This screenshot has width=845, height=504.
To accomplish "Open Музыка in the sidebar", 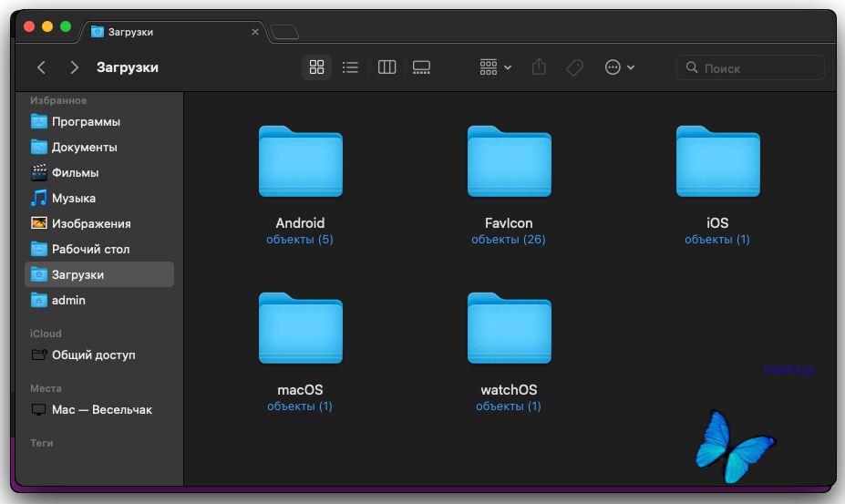I will coord(99,199).
